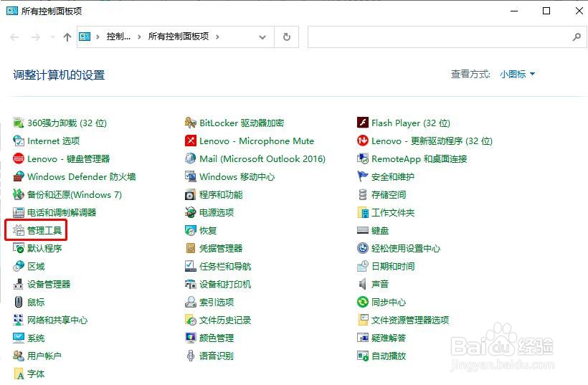Open the 360强力卸载 (32 位) icon
588x385 pixels.
tap(19, 123)
